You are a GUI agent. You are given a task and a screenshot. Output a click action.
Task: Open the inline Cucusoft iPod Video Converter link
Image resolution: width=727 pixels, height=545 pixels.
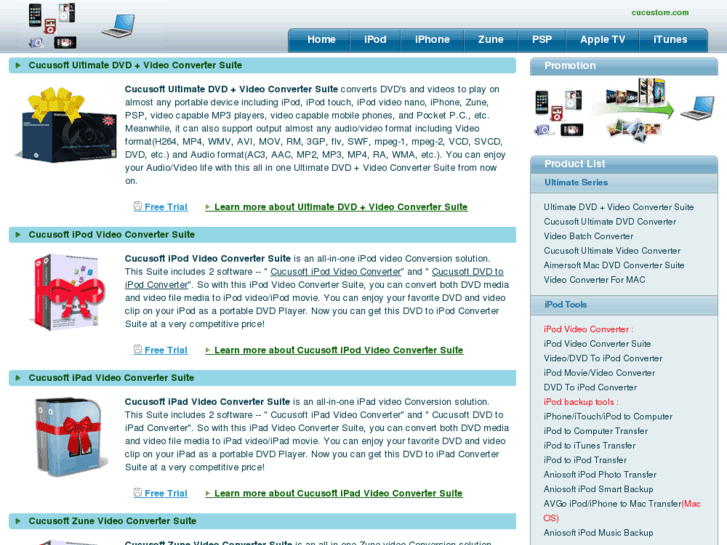[336, 272]
